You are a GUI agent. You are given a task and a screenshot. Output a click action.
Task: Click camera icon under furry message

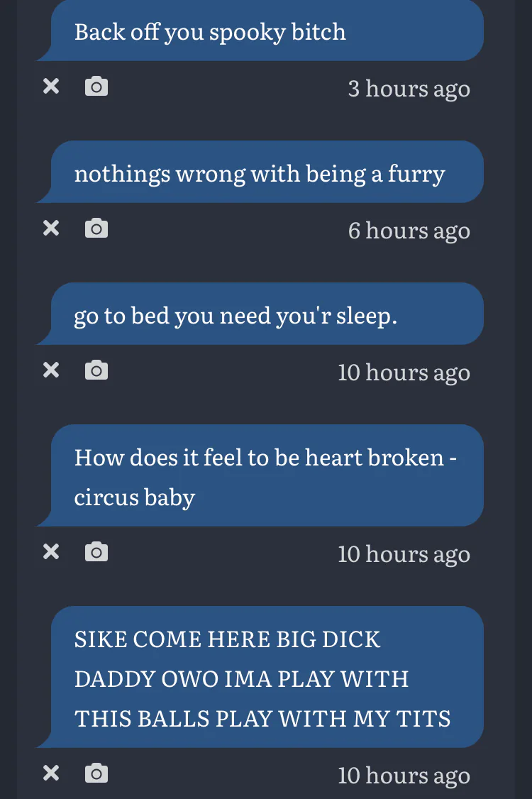pyautogui.click(x=96, y=228)
